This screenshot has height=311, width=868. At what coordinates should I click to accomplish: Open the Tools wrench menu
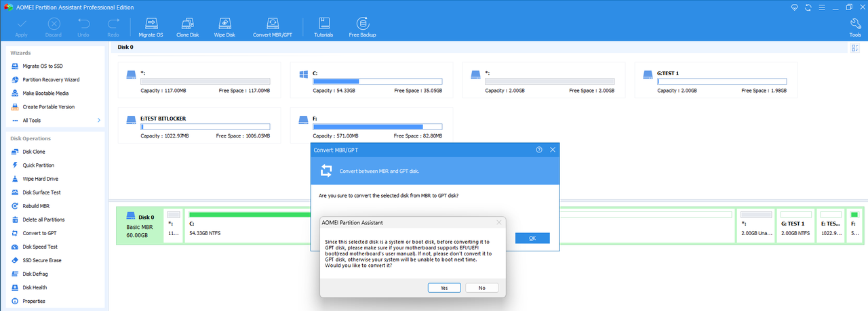point(855,27)
